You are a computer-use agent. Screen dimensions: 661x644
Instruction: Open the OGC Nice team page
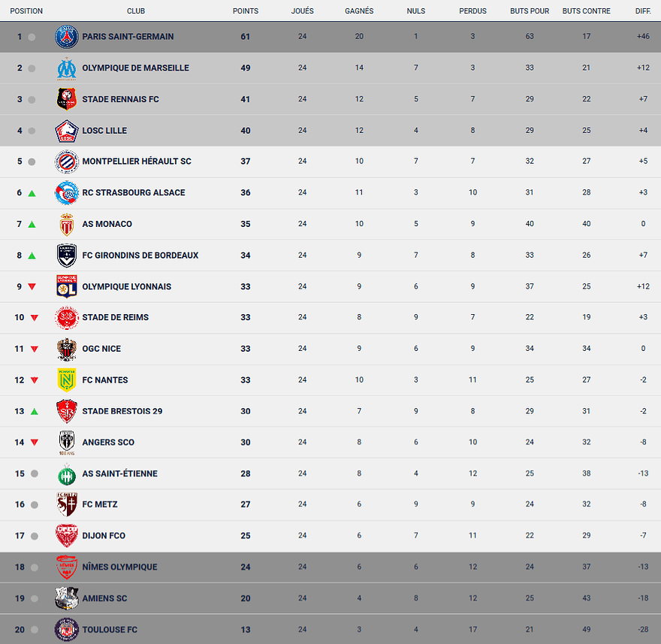tap(101, 349)
